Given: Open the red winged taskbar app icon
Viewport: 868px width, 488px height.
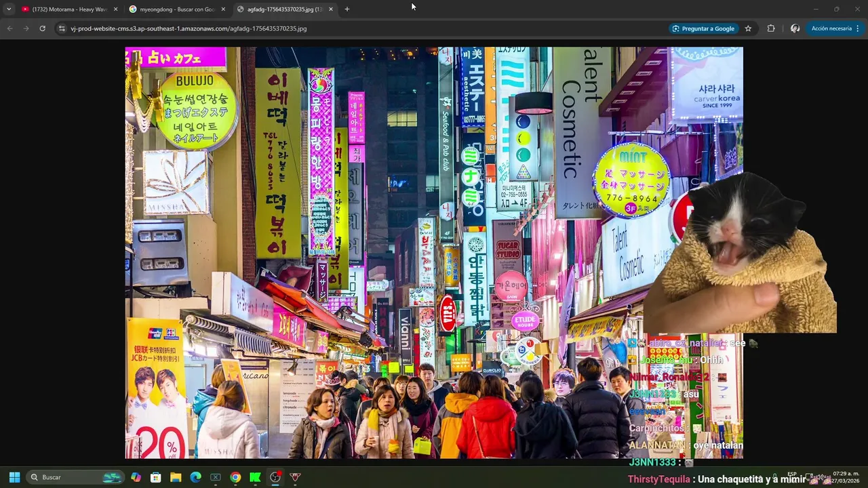Looking at the screenshot, I should pyautogui.click(x=295, y=477).
